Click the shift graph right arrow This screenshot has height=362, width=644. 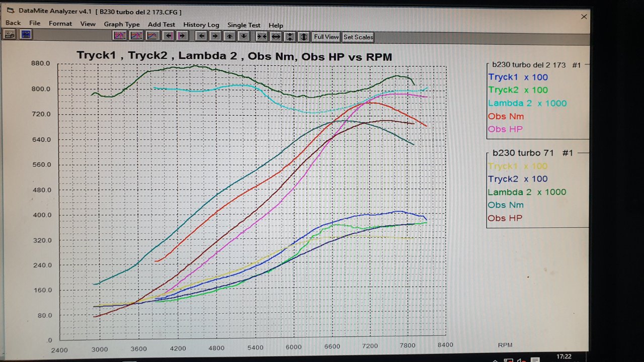(215, 36)
